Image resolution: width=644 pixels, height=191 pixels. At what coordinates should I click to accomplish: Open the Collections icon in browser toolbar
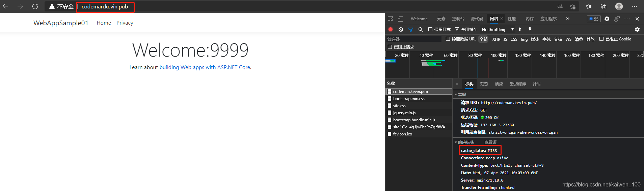click(604, 6)
